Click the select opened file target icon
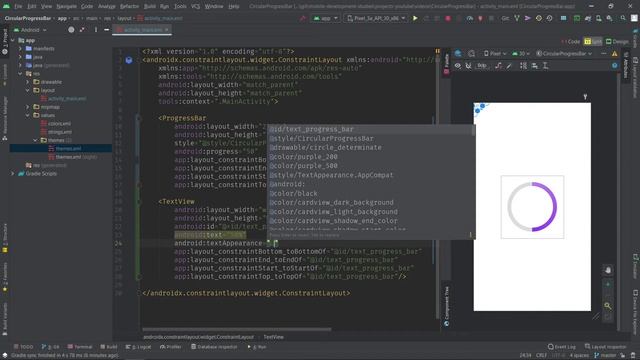Image resolution: width=640 pixels, height=360 pixels. 71,30
